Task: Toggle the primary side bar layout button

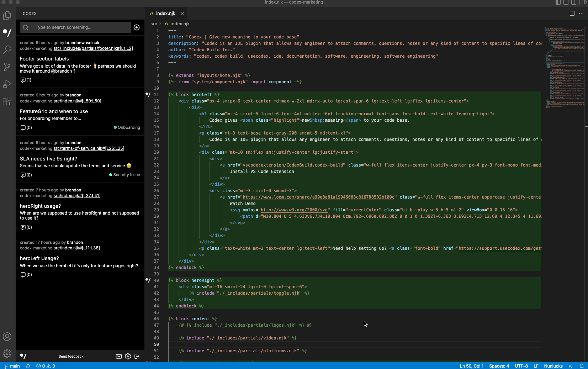Action: pos(558,2)
